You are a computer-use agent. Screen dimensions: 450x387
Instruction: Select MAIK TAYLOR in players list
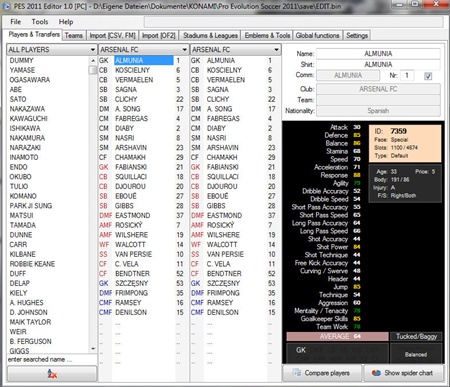point(30,322)
